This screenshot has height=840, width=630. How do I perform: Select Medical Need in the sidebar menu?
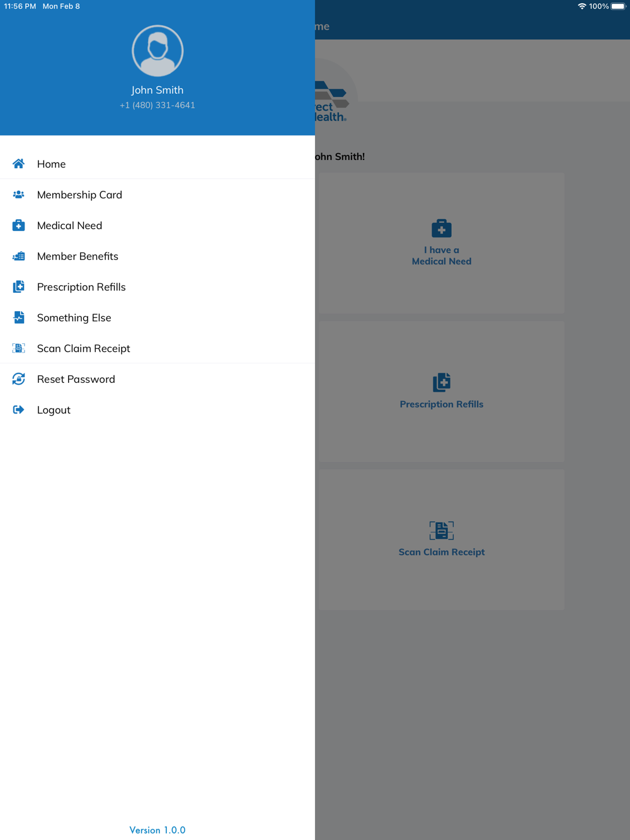click(x=157, y=225)
